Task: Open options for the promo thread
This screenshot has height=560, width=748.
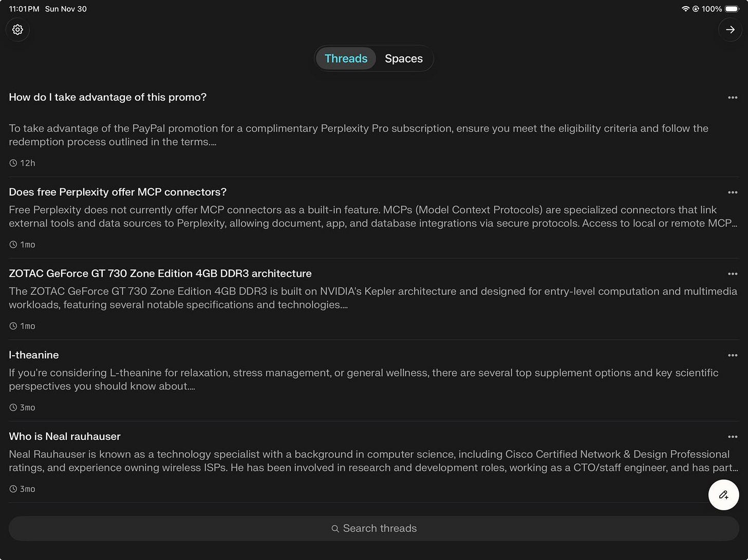Action: (733, 98)
